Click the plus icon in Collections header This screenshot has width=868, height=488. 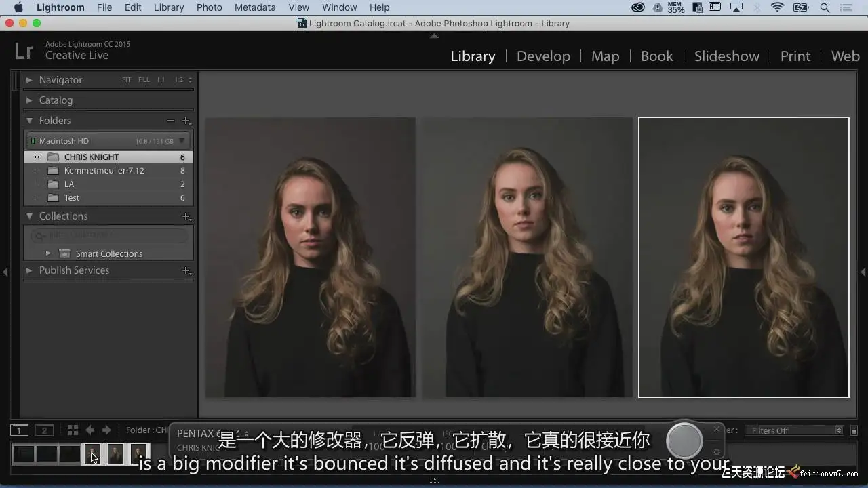pos(186,216)
